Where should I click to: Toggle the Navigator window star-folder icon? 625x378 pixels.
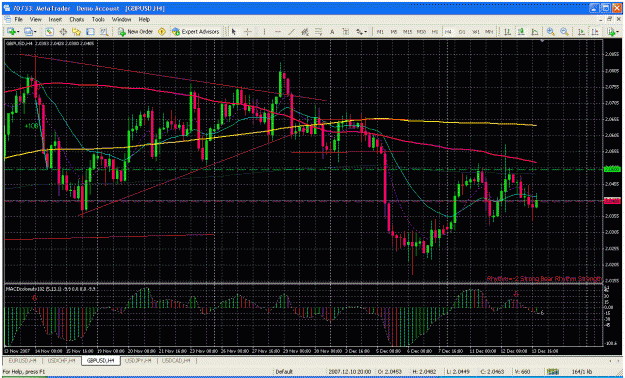point(76,32)
